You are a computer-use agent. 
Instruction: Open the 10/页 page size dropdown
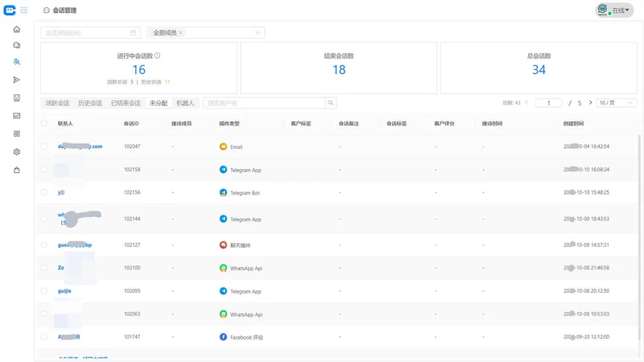coord(616,103)
